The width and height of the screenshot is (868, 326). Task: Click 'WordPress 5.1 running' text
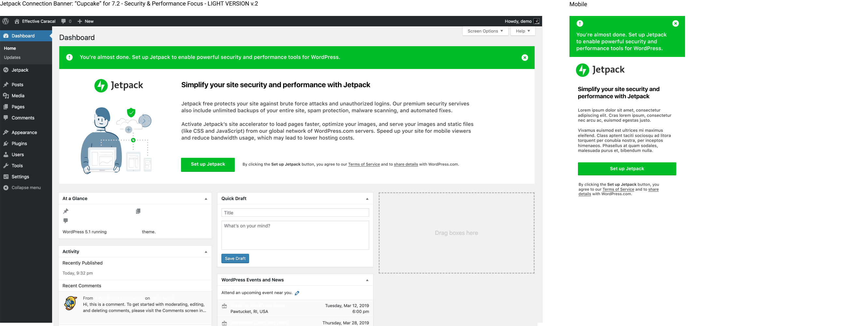[85, 232]
